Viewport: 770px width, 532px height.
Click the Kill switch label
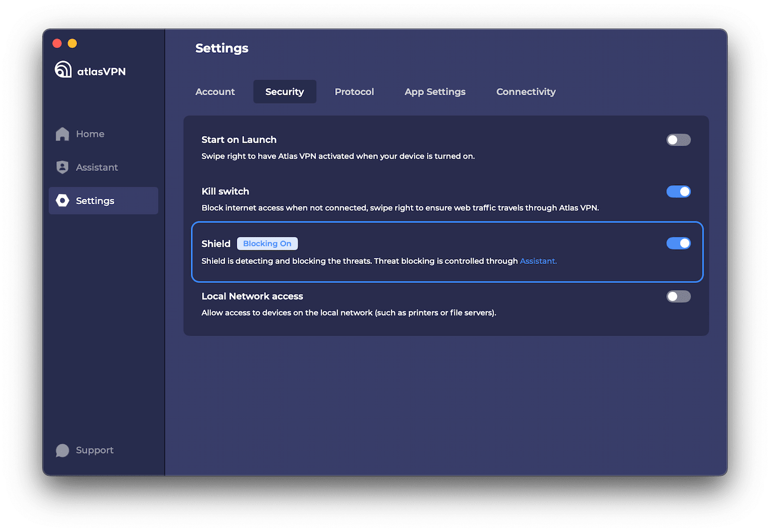click(225, 191)
